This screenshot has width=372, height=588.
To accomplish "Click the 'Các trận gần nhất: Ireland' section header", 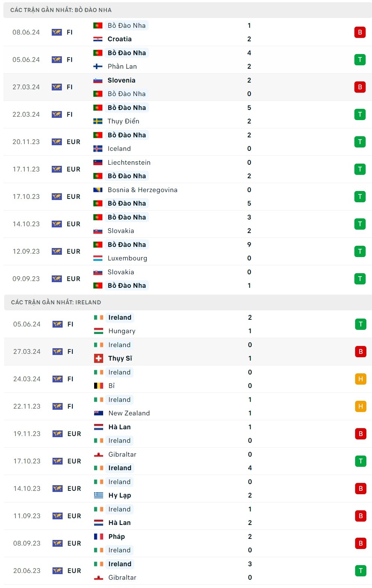I will [x=56, y=302].
